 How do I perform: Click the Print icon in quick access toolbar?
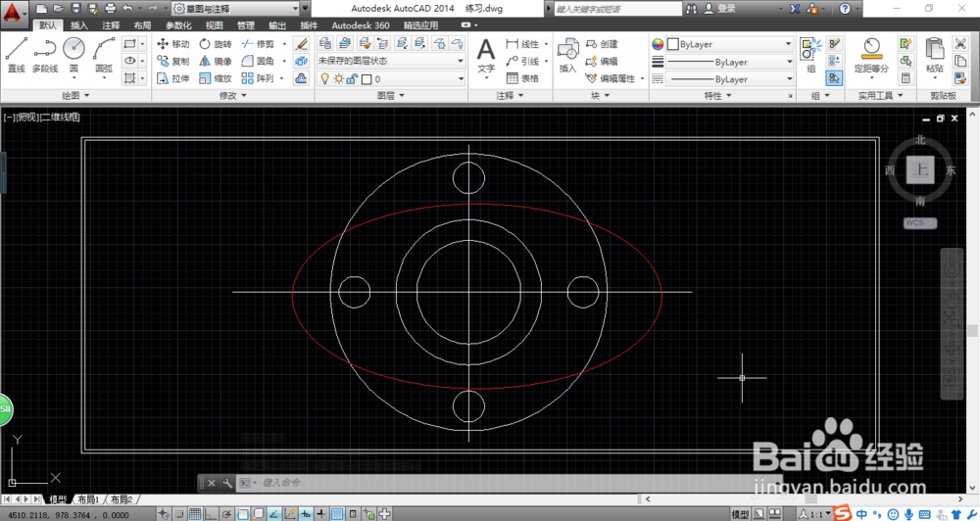point(110,8)
